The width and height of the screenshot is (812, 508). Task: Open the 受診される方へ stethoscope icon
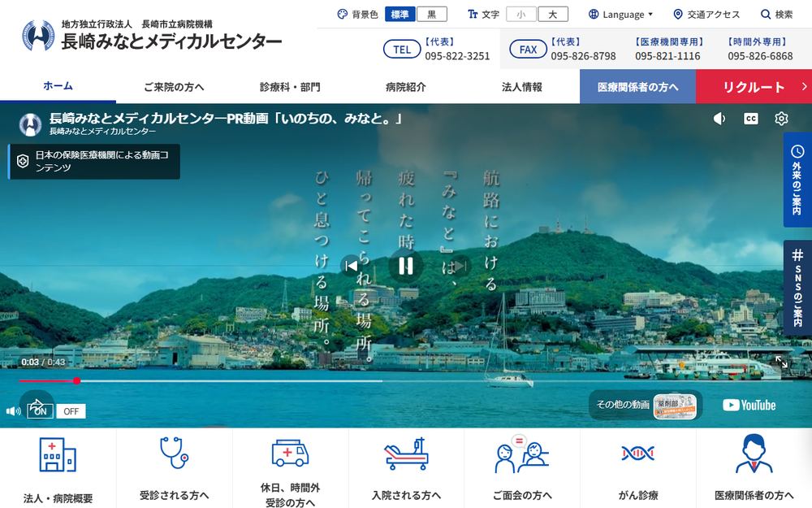click(x=174, y=452)
